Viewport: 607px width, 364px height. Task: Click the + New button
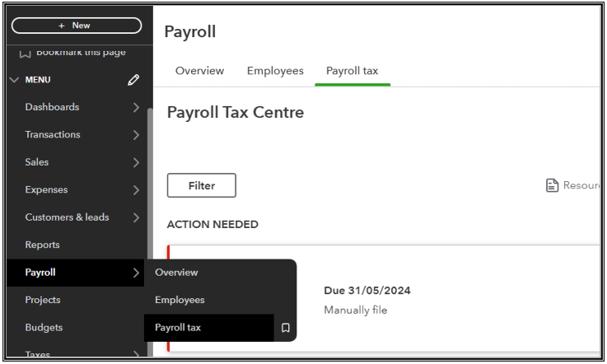77,26
